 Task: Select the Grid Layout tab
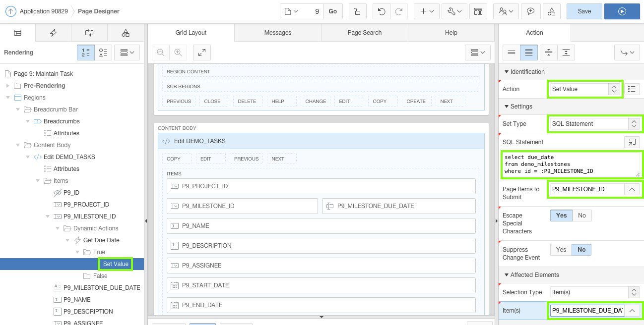coord(191,33)
